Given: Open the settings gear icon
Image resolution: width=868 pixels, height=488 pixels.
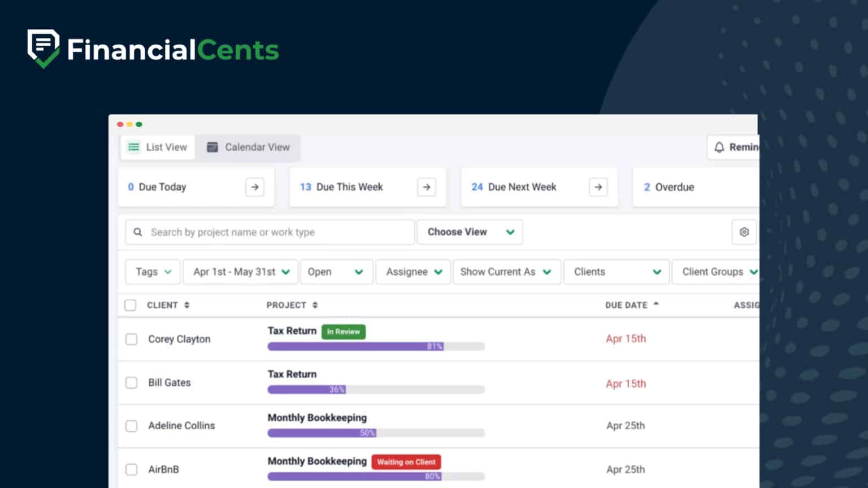Looking at the screenshot, I should [x=744, y=232].
